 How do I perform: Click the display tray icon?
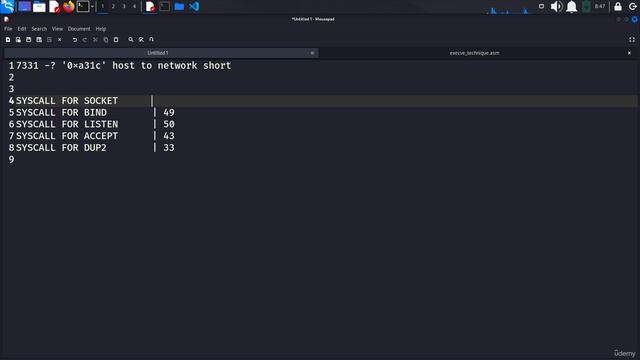click(x=541, y=7)
